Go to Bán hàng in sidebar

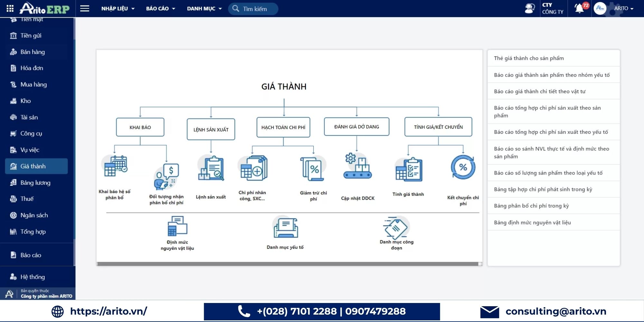[x=36, y=52]
